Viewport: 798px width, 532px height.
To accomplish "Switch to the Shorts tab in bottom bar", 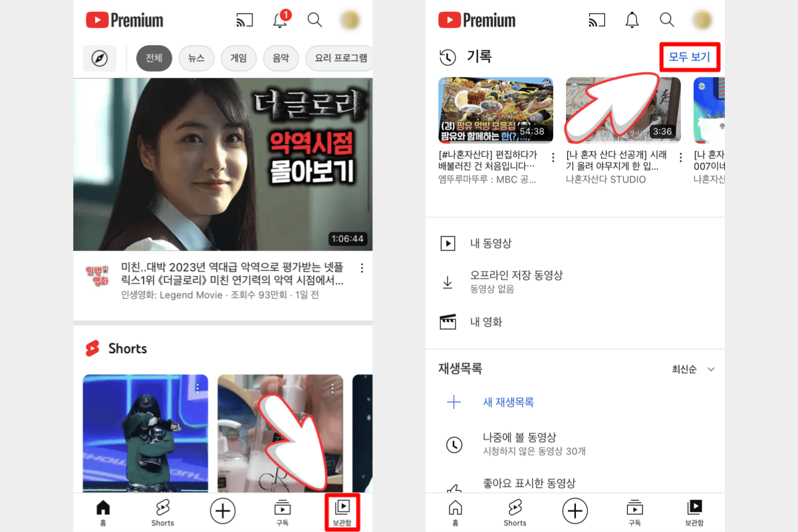I will coord(162,512).
